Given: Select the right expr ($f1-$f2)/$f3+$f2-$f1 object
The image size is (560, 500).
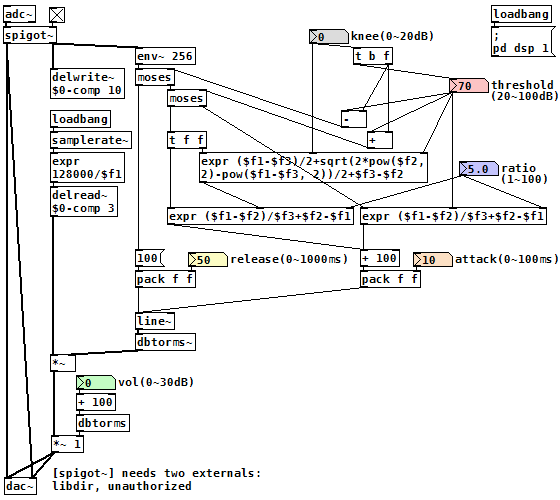Looking at the screenshot, I should point(453,216).
